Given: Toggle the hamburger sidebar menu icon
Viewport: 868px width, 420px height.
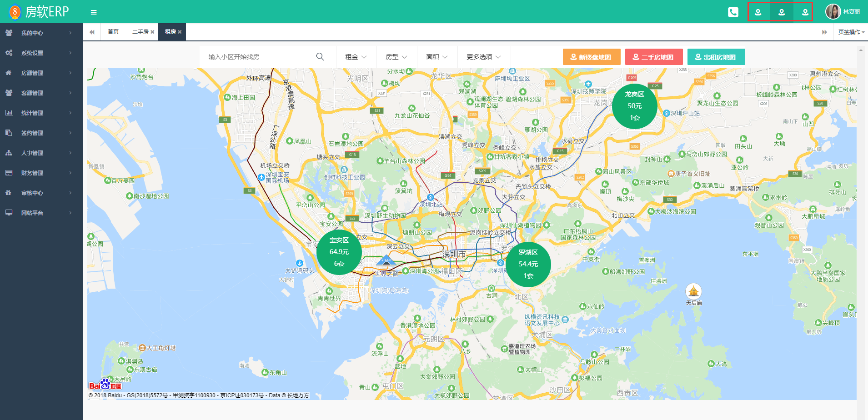Looking at the screenshot, I should coord(94,12).
